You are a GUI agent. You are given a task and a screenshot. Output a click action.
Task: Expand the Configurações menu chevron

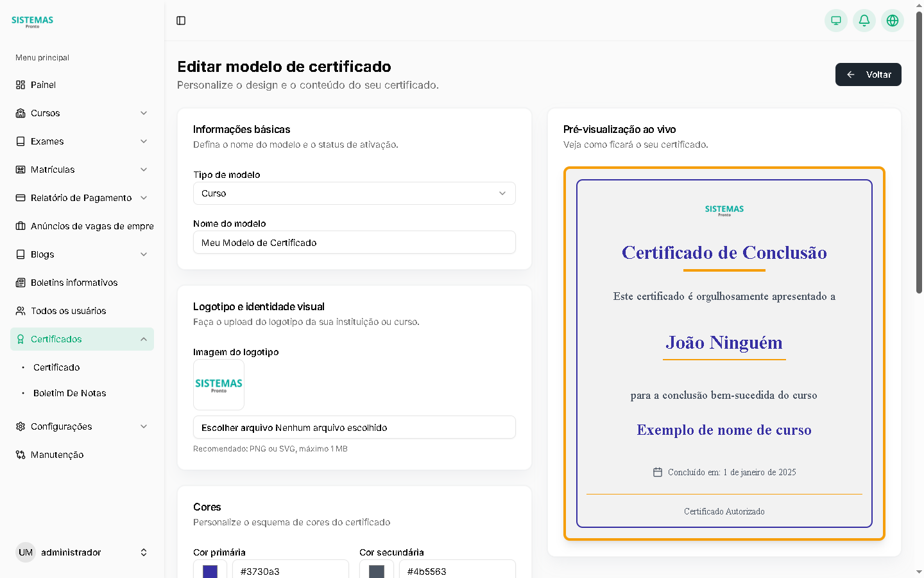tap(144, 426)
